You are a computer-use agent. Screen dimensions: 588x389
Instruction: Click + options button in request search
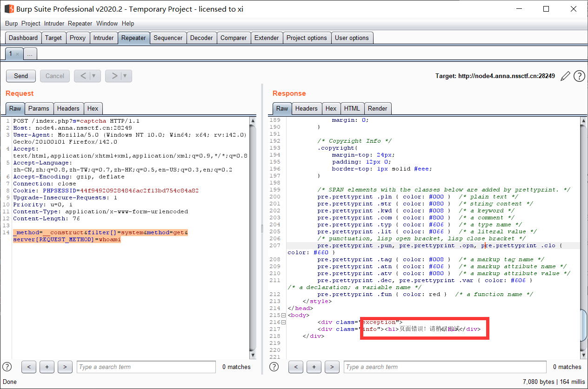tap(47, 367)
